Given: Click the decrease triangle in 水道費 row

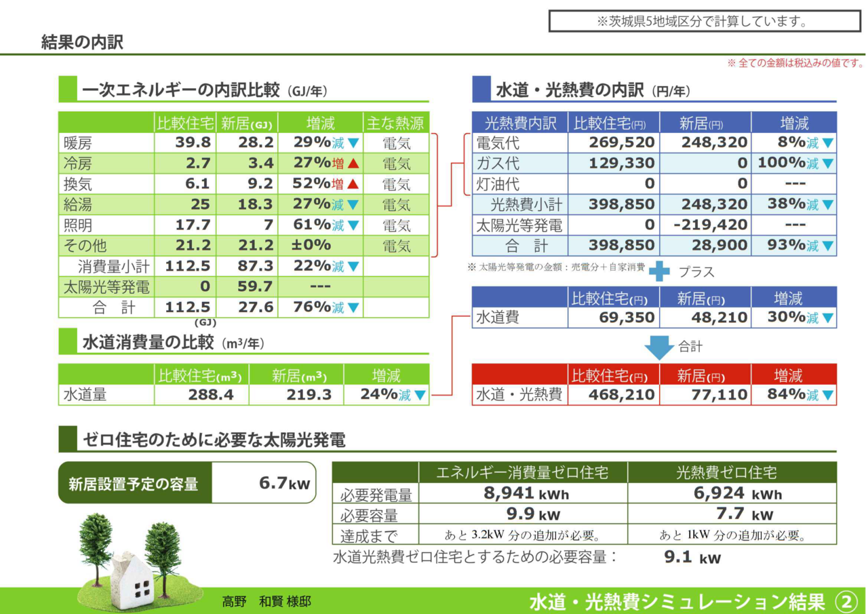Looking at the screenshot, I should [x=827, y=318].
